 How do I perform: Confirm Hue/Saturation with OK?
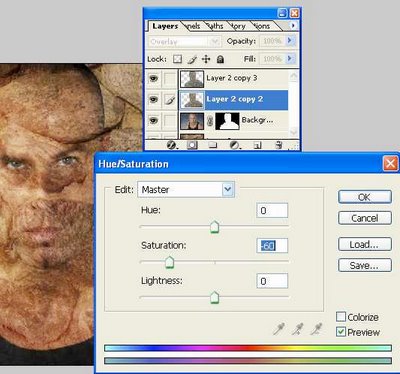tap(365, 197)
